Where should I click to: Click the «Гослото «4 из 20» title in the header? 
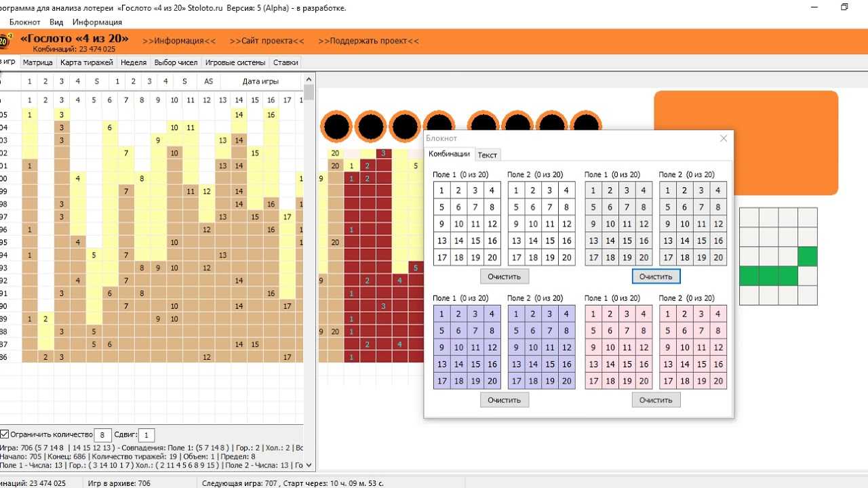tap(75, 38)
